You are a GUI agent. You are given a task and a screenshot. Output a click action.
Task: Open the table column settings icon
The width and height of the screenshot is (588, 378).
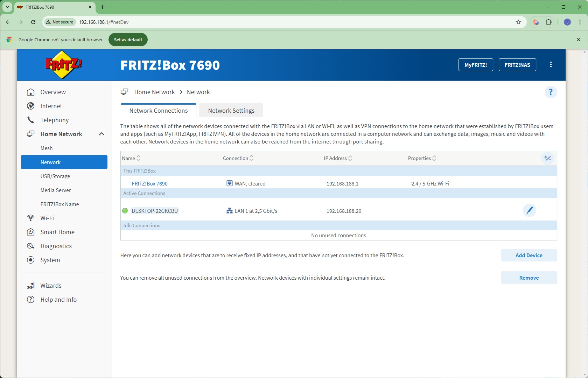pos(548,158)
